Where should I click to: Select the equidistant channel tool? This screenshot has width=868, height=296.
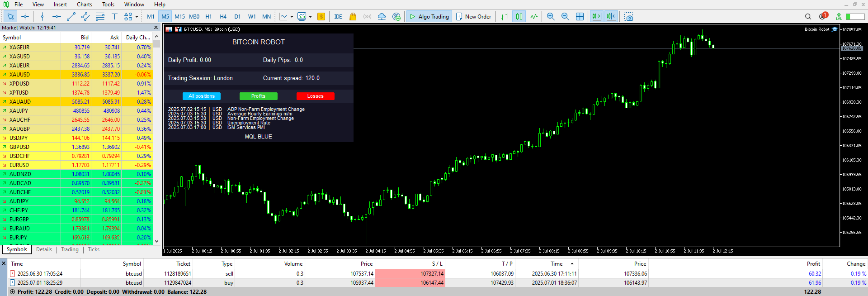click(85, 17)
